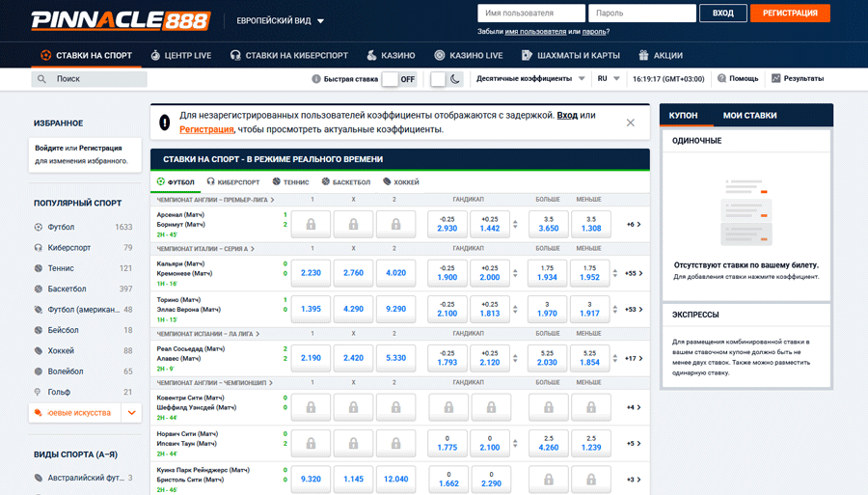The width and height of the screenshot is (868, 495).
Task: Click the Casino Live icon in the navigation
Action: click(x=440, y=56)
